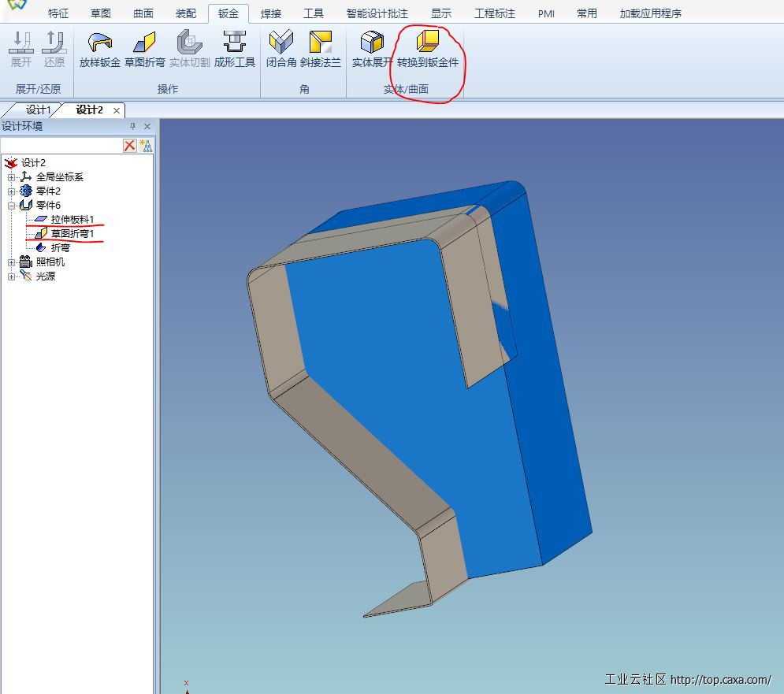784x694 pixels.
Task: Click the 闭合角 corner tool
Action: coord(281,43)
